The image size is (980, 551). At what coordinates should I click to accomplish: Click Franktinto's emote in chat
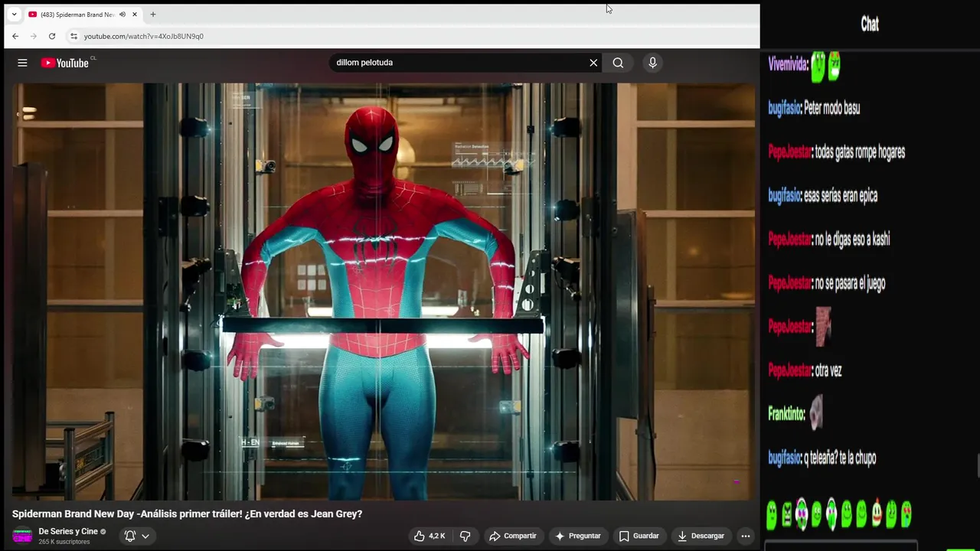816,413
